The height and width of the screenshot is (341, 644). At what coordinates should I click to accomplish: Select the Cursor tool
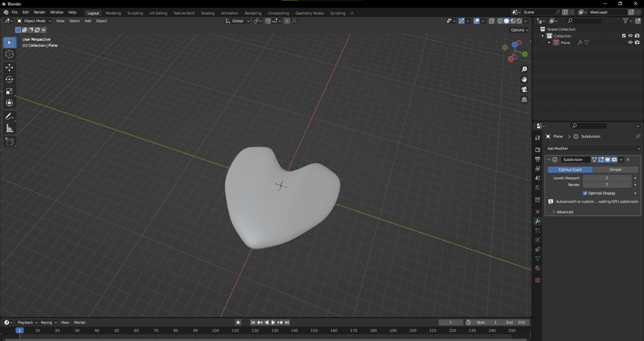pyautogui.click(x=9, y=54)
